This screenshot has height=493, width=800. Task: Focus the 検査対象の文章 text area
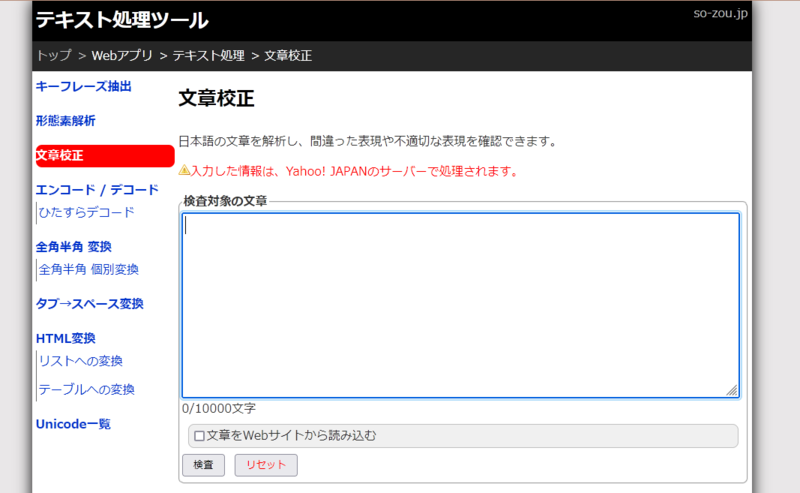click(x=461, y=305)
